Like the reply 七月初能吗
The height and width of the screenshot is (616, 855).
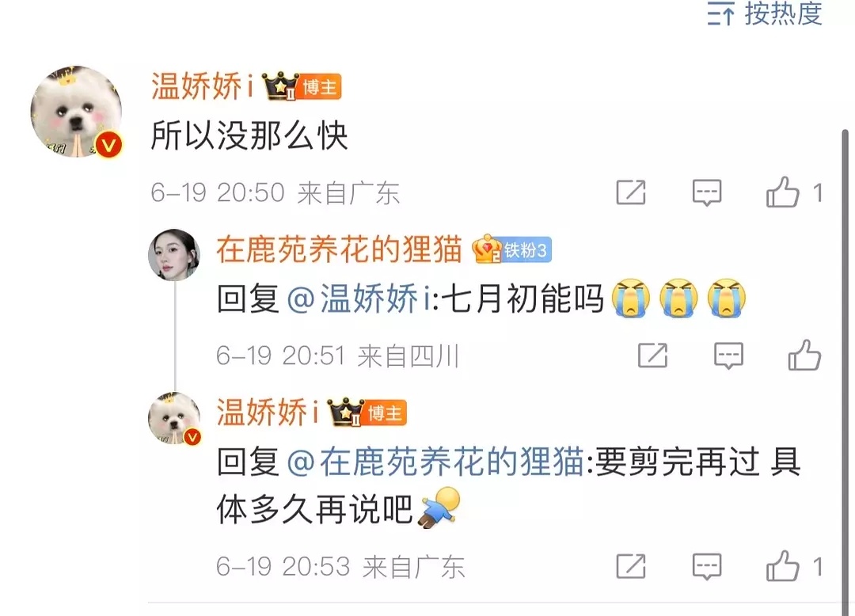[x=804, y=355]
